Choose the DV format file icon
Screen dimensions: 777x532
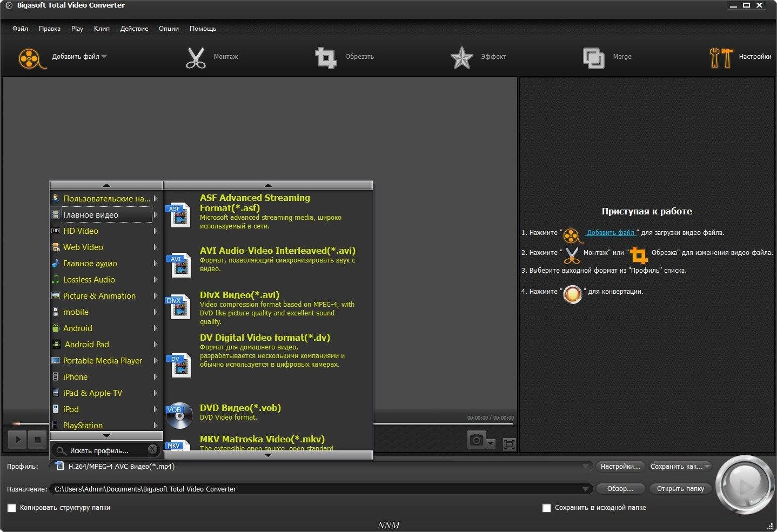179,366
